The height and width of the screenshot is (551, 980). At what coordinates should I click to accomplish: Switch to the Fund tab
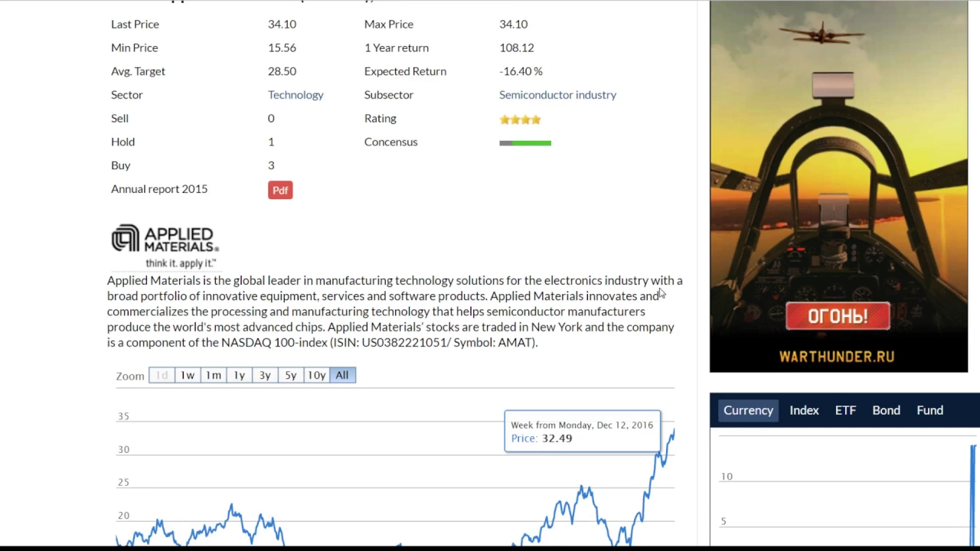point(930,410)
